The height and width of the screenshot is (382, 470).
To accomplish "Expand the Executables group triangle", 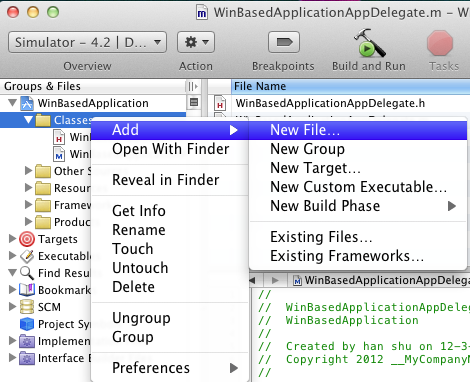I will coord(12,255).
